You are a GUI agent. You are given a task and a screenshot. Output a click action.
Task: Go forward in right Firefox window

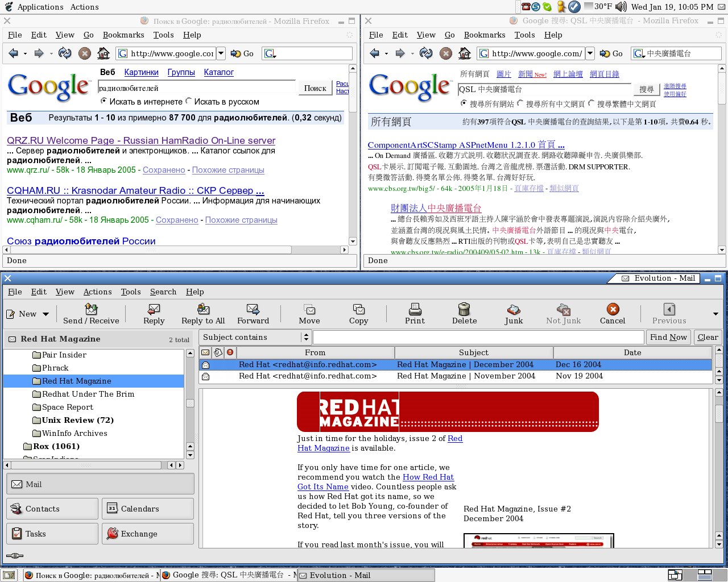coord(400,53)
